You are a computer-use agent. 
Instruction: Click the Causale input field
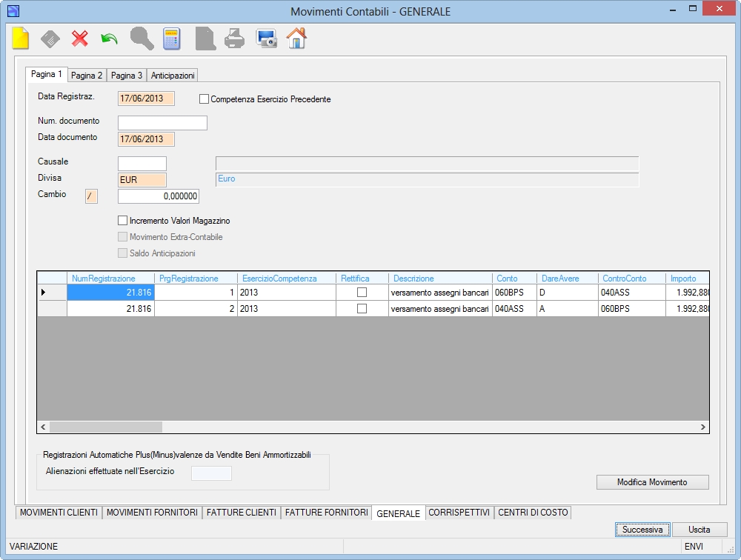(x=142, y=164)
